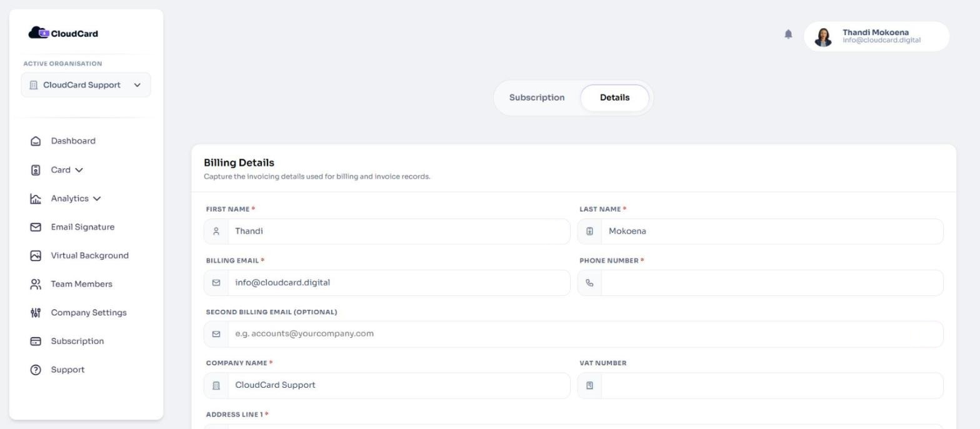Focus the Second Billing Email input
Viewport: 980px width, 429px height.
pyautogui.click(x=585, y=334)
